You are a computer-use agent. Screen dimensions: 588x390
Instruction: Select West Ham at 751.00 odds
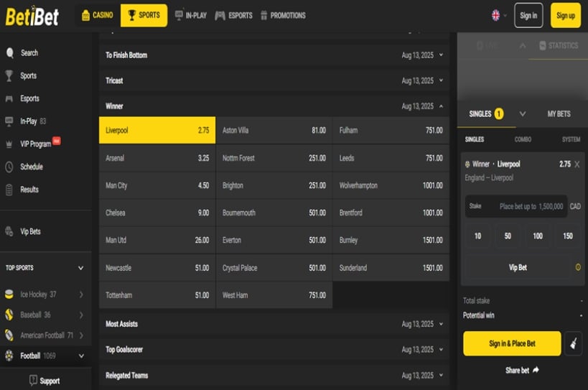pos(274,295)
